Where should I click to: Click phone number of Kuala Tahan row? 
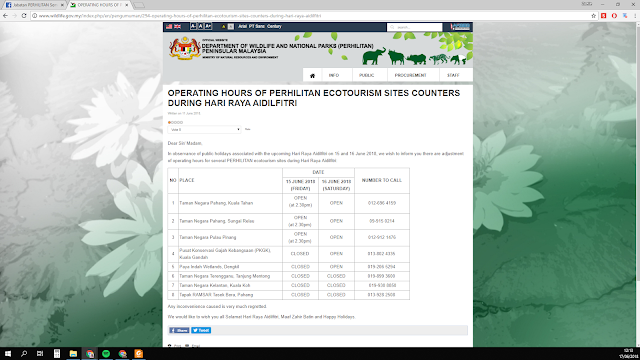click(382, 203)
